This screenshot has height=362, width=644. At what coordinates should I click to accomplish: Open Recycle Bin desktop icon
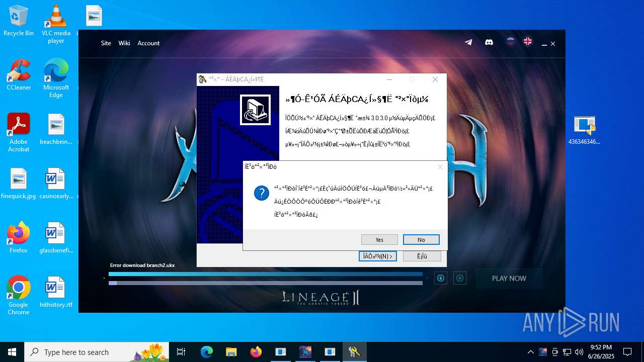point(19,21)
